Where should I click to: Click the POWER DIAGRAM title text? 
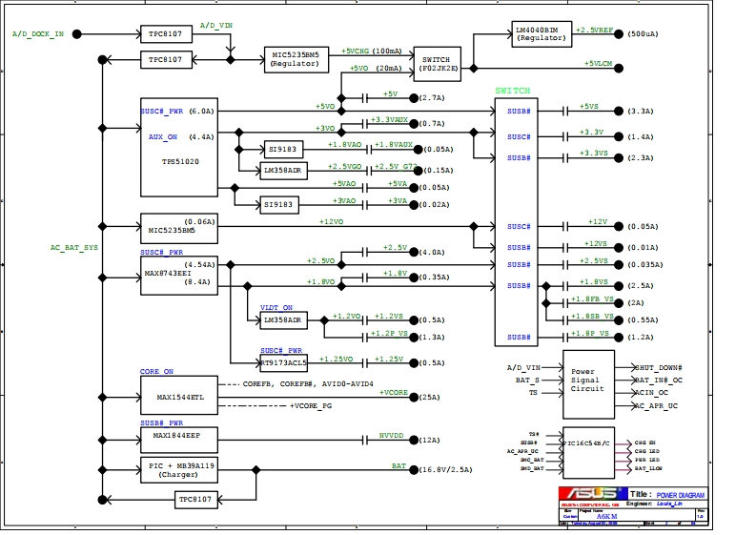[681, 495]
